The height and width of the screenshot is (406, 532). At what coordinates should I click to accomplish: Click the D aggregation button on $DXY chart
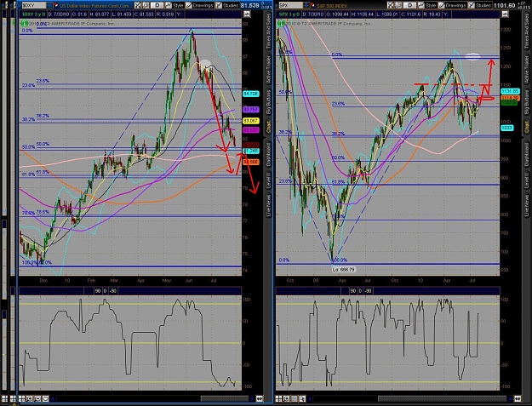pyautogui.click(x=157, y=5)
